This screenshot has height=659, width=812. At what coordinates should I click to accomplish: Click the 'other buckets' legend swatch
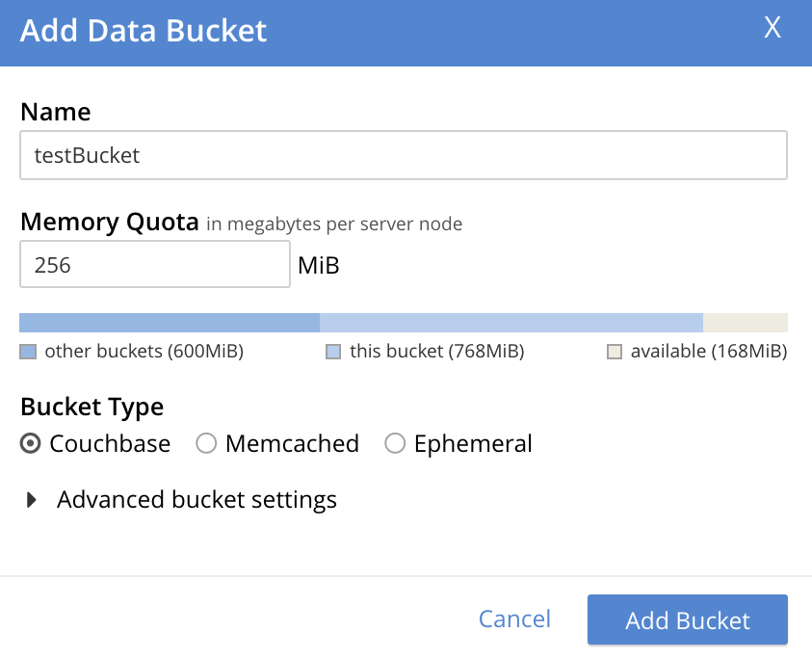pyautogui.click(x=27, y=352)
